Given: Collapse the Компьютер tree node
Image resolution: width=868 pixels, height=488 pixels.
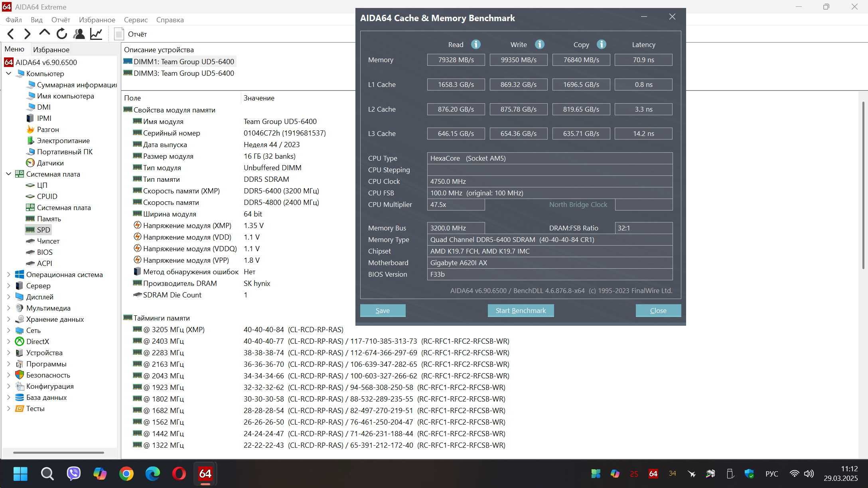Looking at the screenshot, I should 8,73.
